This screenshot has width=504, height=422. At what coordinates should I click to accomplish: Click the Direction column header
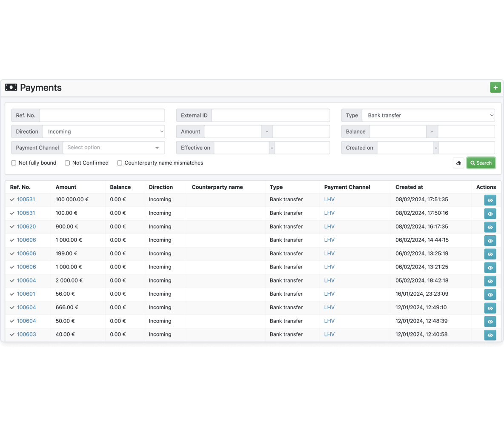[x=161, y=187]
